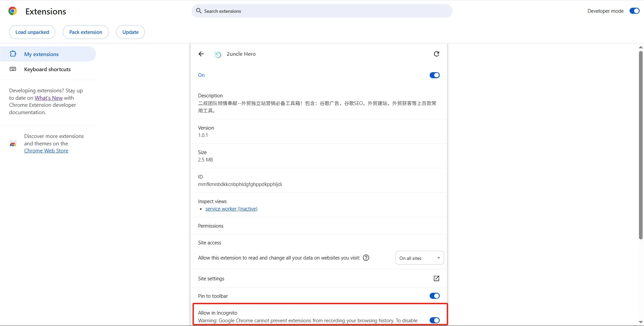Reload the 2uncle Hero extension

436,54
